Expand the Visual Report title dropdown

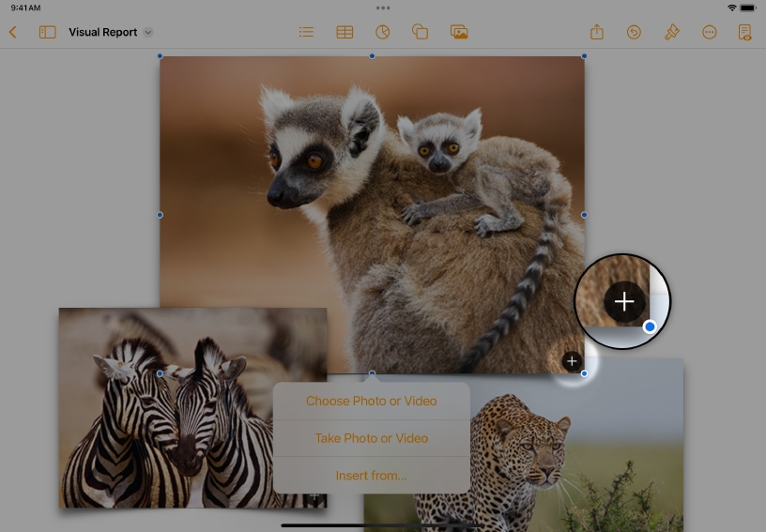(x=147, y=32)
